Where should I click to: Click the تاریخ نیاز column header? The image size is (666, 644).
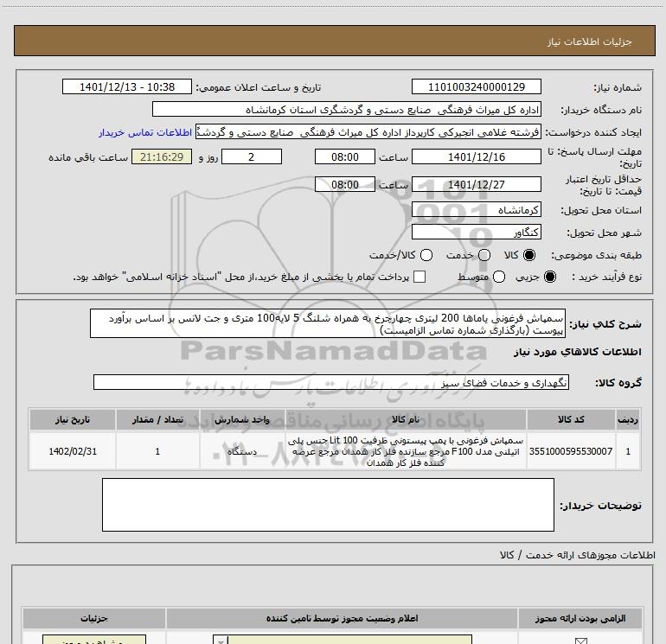tap(72, 419)
